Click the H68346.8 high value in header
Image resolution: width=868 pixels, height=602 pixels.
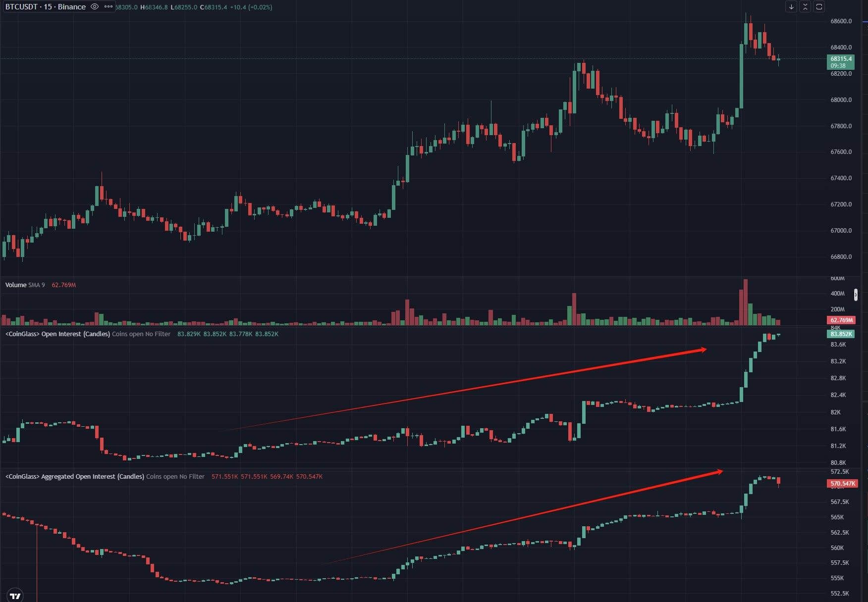tap(154, 7)
